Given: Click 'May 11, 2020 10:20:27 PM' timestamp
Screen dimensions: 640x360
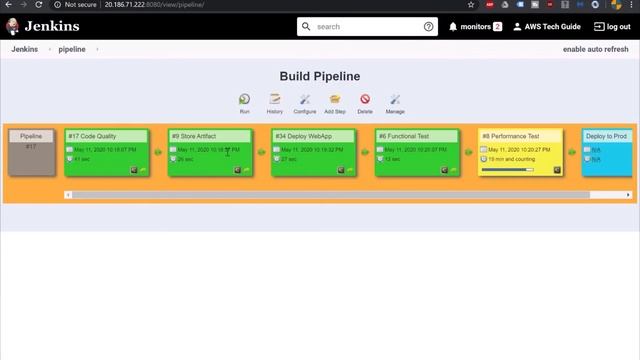Looking at the screenshot, I should pos(519,150).
